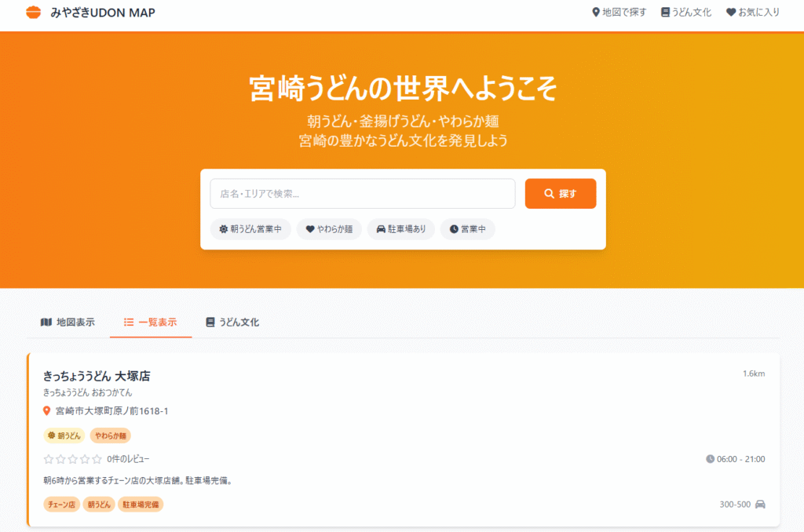Image resolution: width=804 pixels, height=532 pixels.
Task: Select the 一覧表示 tab
Action: coord(151,322)
